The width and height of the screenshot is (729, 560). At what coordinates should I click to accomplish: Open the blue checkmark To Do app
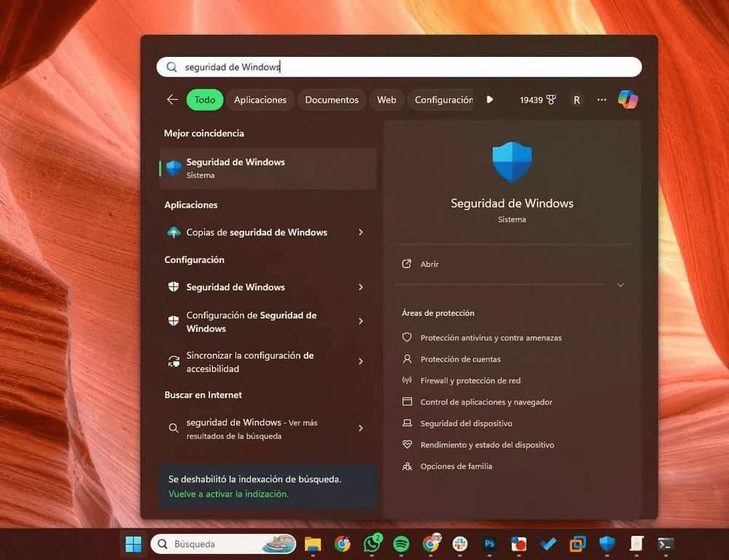[x=548, y=544]
